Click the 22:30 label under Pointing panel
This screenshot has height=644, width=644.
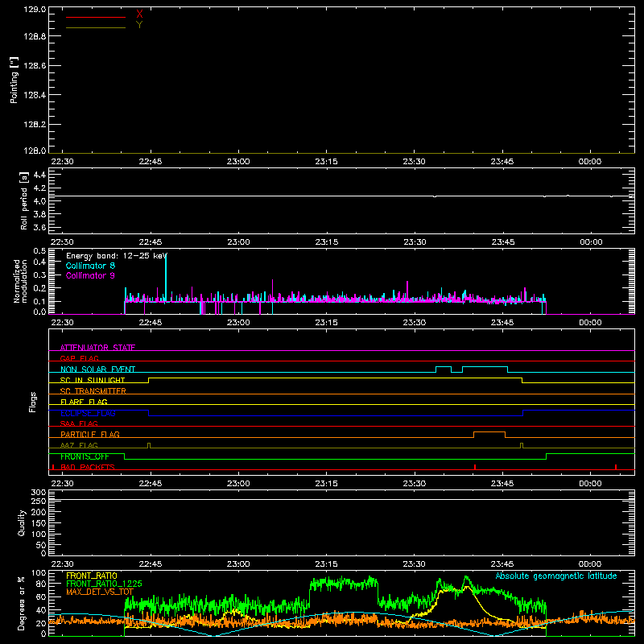(62, 162)
